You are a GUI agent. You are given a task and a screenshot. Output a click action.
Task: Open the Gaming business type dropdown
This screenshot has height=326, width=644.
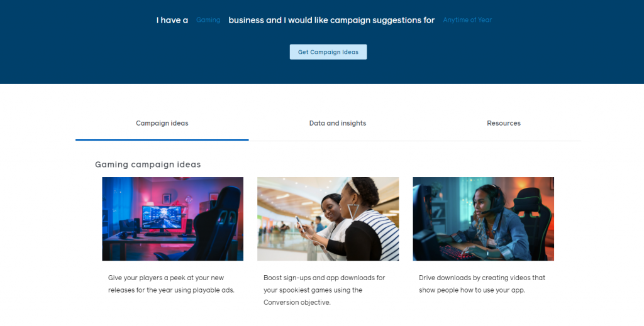208,19
